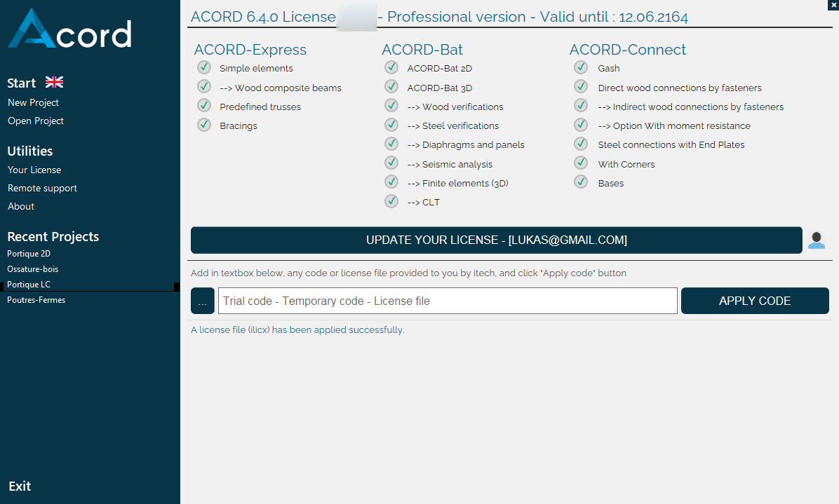Toggle the Predefined trusses checkmark
This screenshot has height=504, width=839.
(x=204, y=106)
